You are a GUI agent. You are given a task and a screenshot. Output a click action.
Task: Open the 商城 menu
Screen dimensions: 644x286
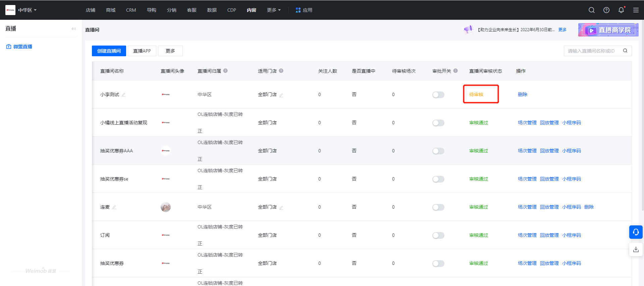coord(111,10)
